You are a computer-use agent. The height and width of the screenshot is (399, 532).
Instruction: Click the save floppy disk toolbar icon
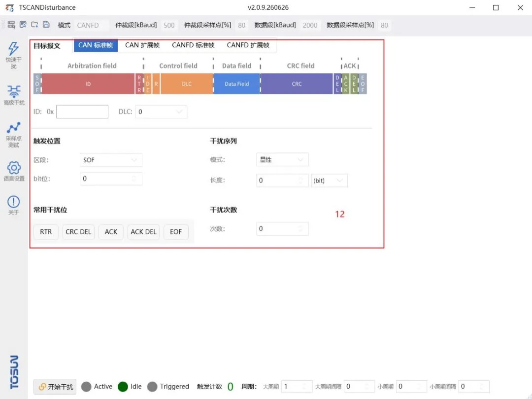[x=46, y=25]
